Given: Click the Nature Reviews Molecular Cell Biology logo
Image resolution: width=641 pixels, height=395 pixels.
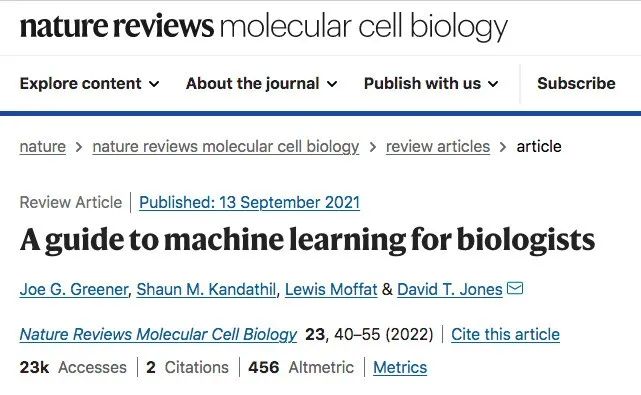Looking at the screenshot, I should pos(264,27).
